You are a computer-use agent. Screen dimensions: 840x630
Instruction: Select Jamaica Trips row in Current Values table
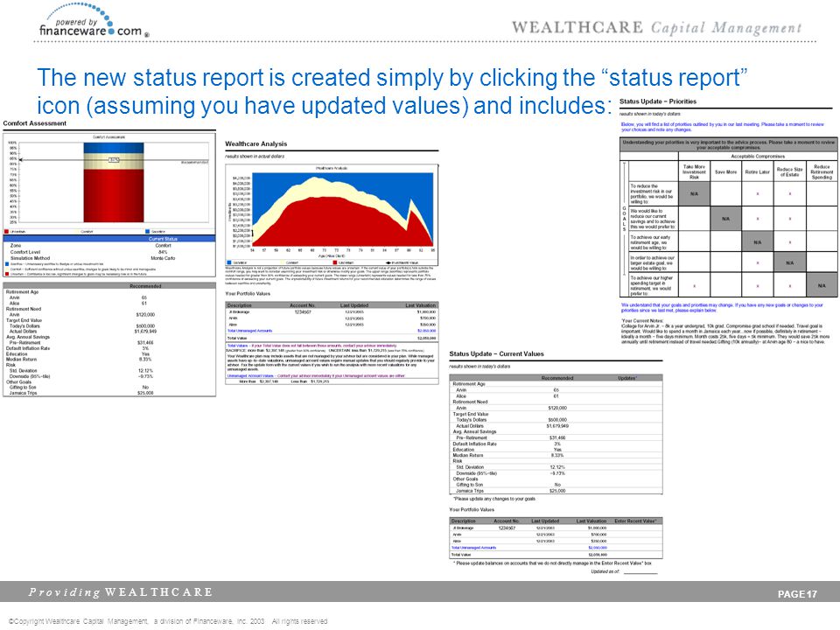[556, 491]
